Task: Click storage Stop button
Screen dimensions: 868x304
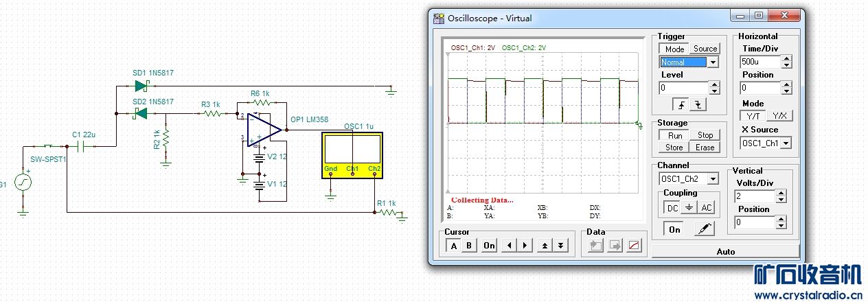Action: pyautogui.click(x=705, y=135)
